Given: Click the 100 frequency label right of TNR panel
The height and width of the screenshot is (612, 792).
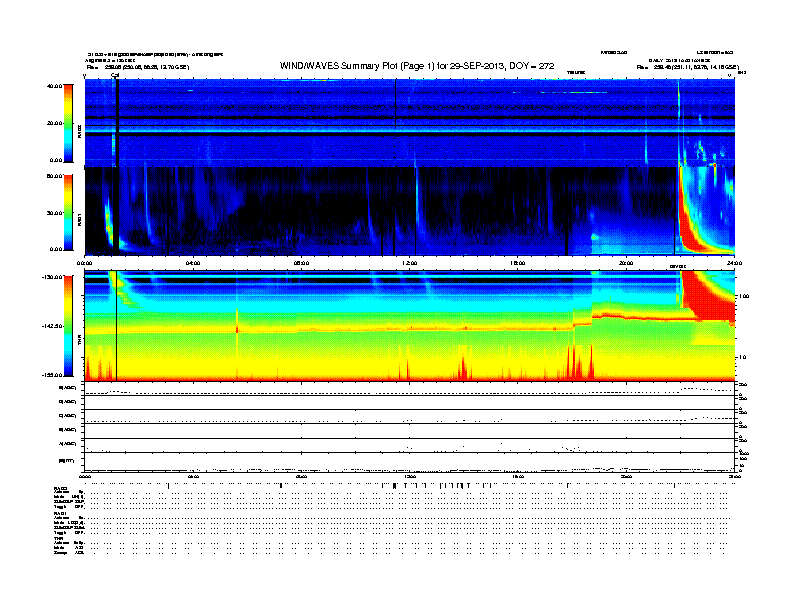Looking at the screenshot, I should 743,296.
